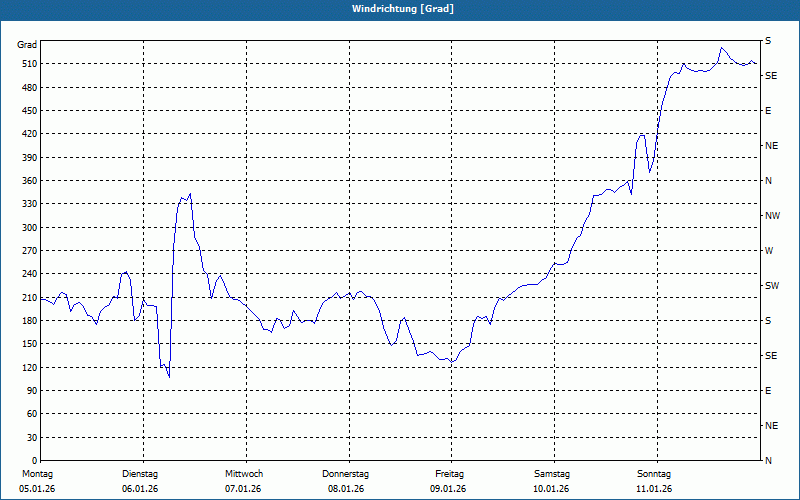Click the date "09.01.26"
Viewport: 800px width, 500px height.
[x=448, y=489]
